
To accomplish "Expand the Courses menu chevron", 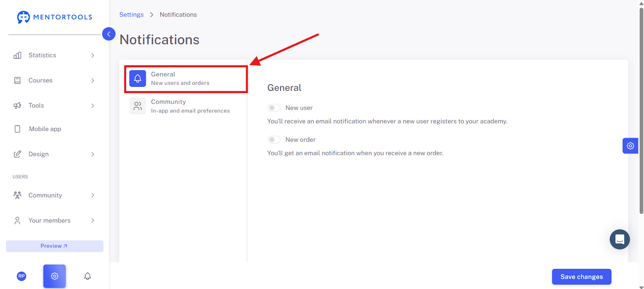I will [93, 80].
